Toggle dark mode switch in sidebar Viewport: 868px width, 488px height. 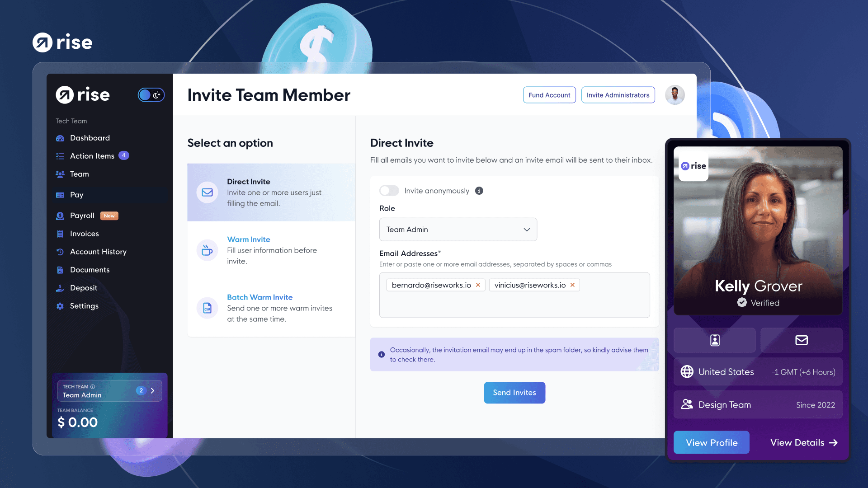tap(151, 95)
